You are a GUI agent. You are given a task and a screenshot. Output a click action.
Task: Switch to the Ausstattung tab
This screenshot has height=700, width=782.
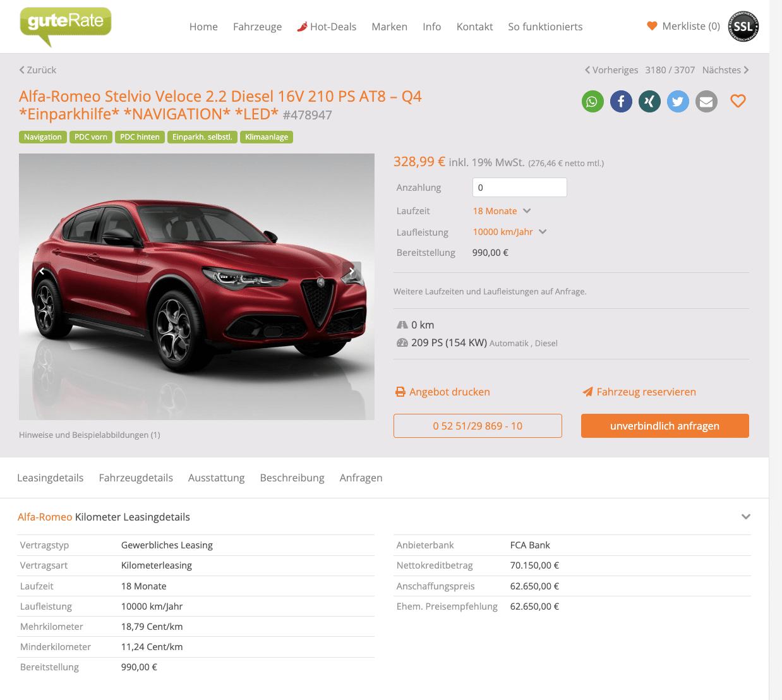[x=217, y=478]
